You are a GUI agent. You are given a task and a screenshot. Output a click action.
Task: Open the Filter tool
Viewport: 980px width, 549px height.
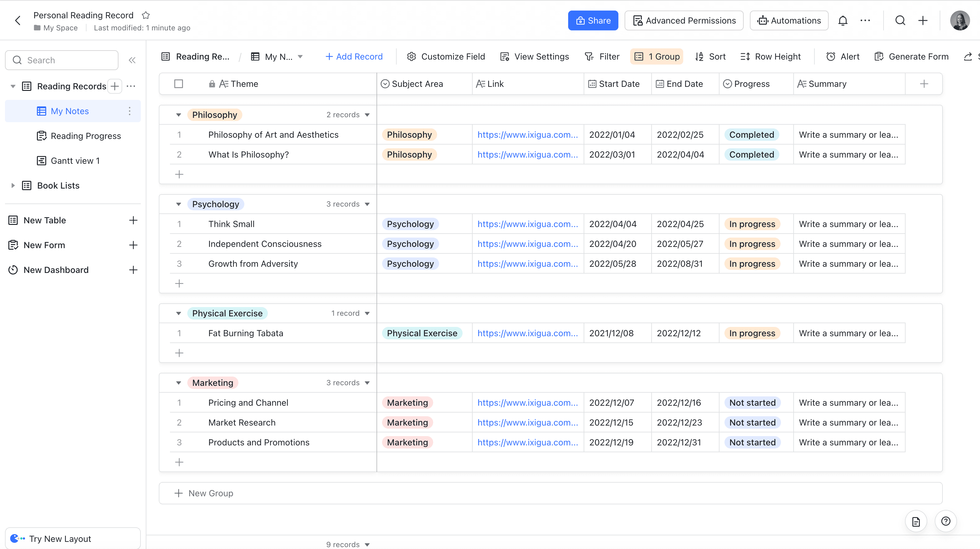[602, 56]
